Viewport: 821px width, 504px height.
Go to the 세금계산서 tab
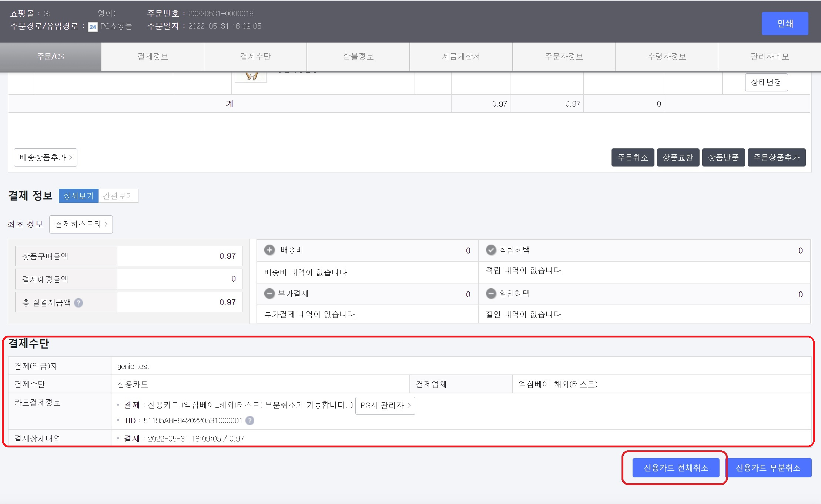(461, 57)
